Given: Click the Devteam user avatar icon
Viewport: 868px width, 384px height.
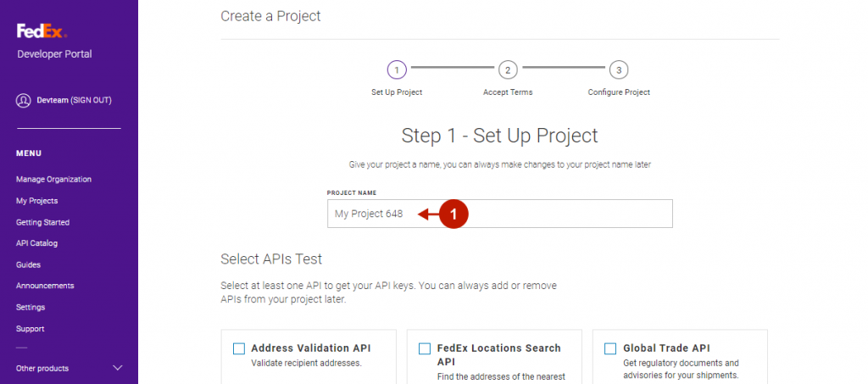Looking at the screenshot, I should pyautogui.click(x=23, y=101).
